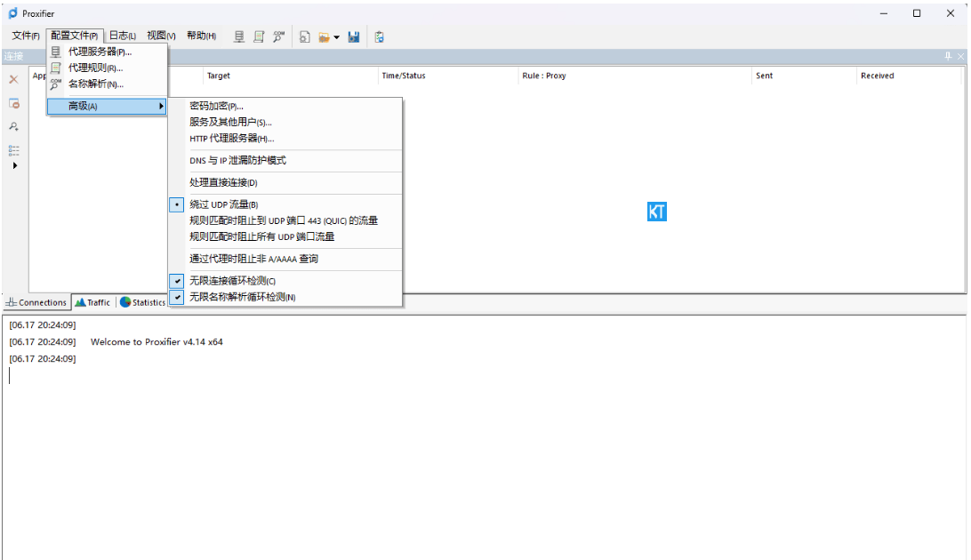This screenshot has height=560, width=971.
Task: Click the last [06.17 20:24:09] log timestamp
Action: tap(43, 359)
